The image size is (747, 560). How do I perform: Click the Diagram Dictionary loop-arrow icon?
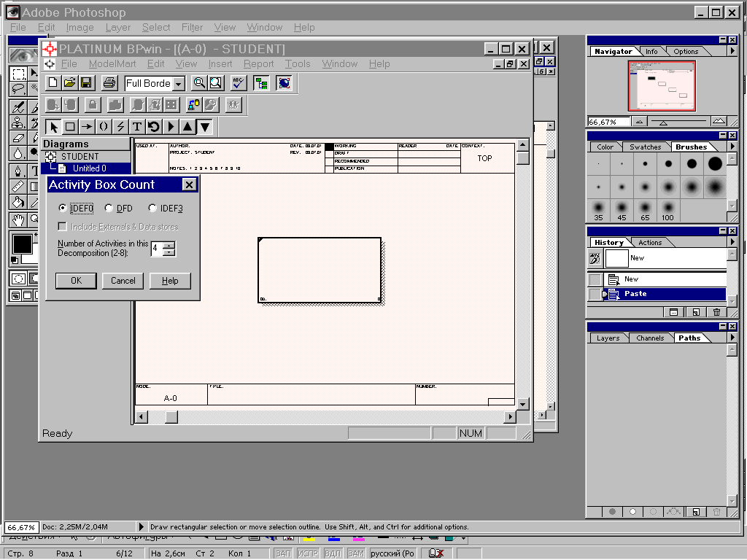point(154,127)
